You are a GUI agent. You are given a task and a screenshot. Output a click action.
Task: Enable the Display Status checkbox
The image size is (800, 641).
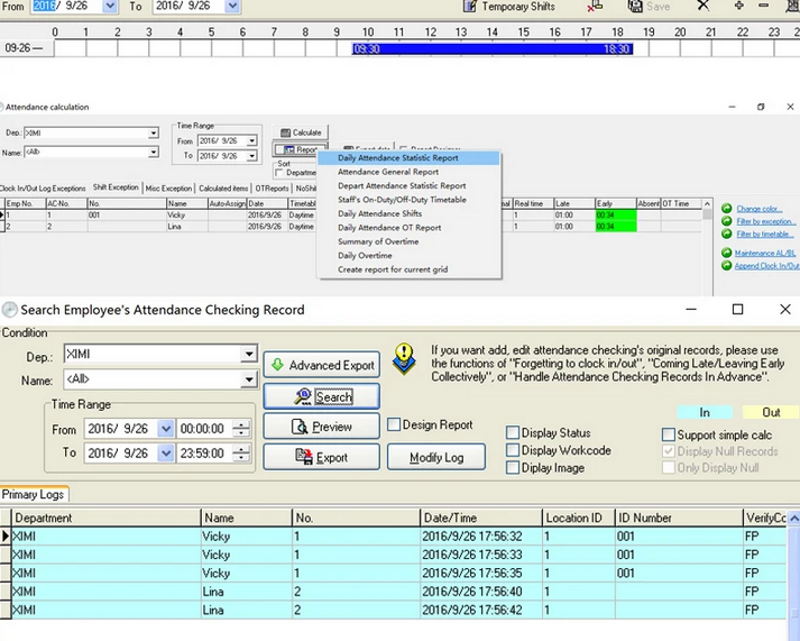click(x=512, y=433)
